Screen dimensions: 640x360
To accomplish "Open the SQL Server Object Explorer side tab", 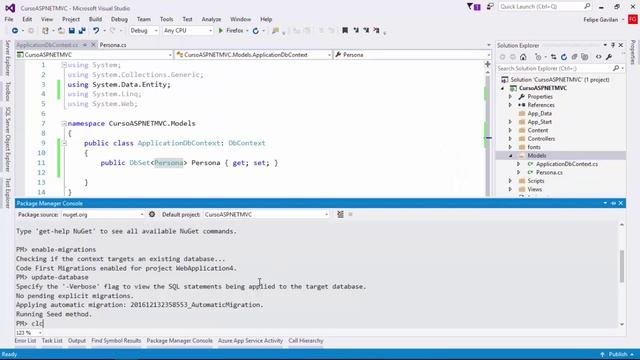I will click(x=7, y=140).
